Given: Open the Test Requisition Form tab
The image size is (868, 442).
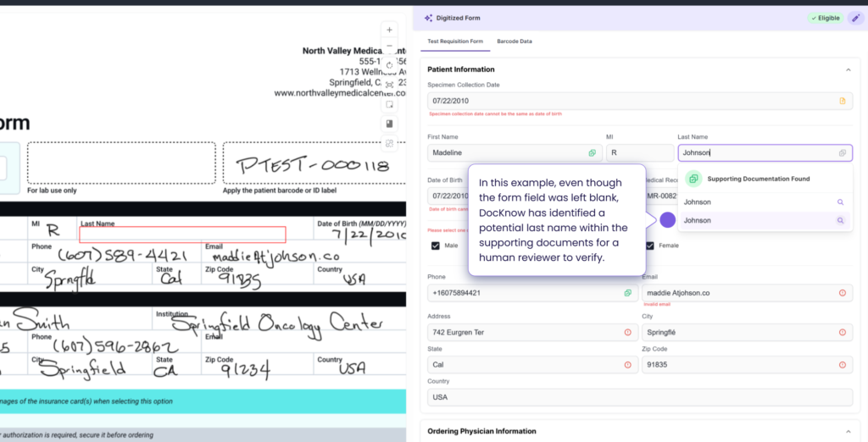Looking at the screenshot, I should coord(454,41).
